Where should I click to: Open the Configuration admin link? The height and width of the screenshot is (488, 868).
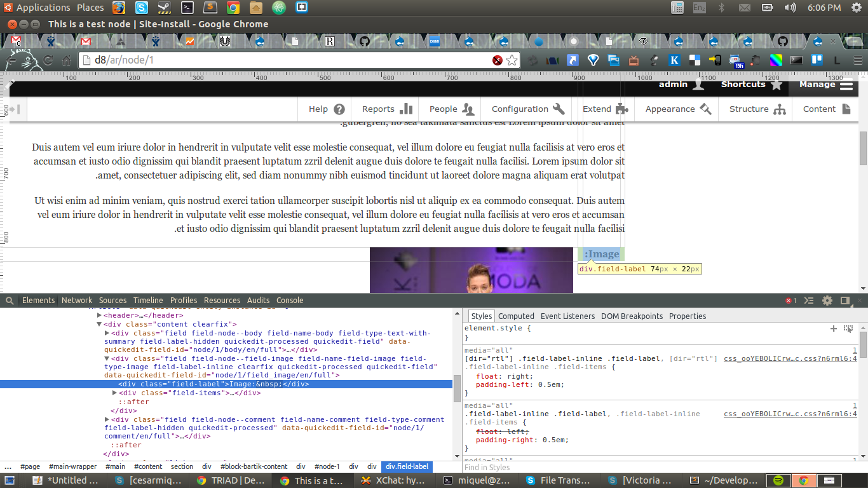tap(527, 109)
